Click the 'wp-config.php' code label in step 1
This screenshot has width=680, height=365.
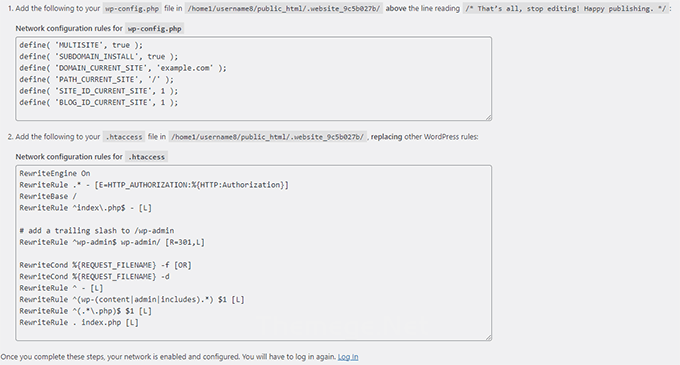pos(132,8)
